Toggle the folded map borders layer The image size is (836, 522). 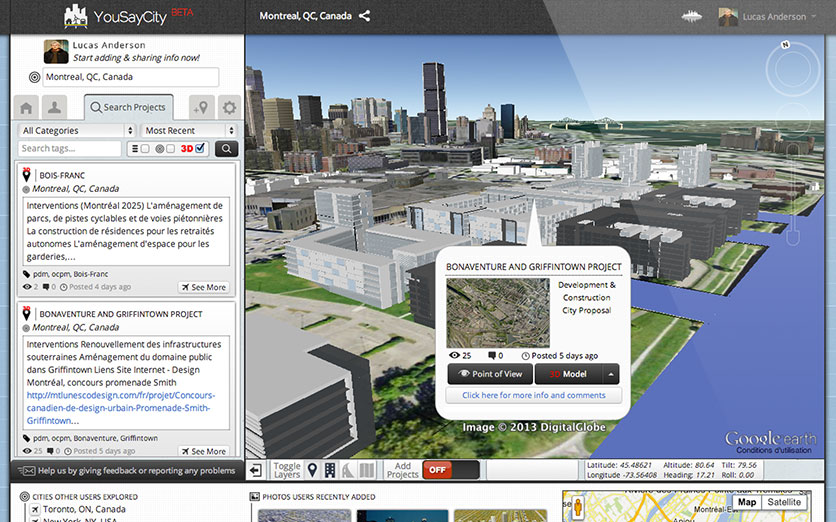pyautogui.click(x=366, y=470)
